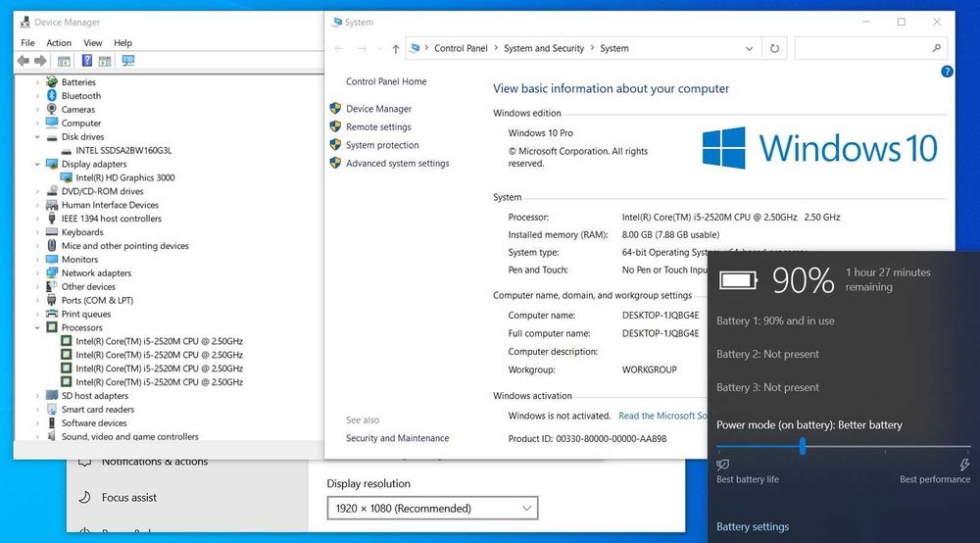980x543 pixels.
Task: Click the Network adapters category icon
Action: coord(52,273)
